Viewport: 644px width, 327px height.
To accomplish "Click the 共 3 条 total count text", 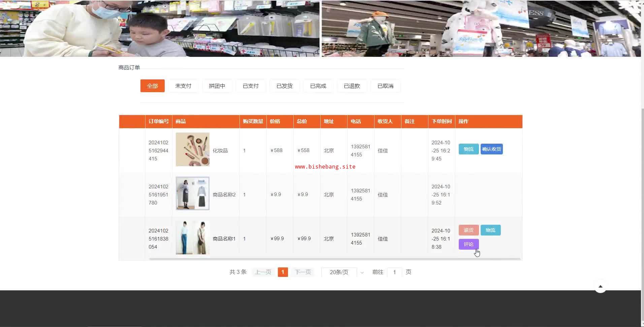I will pos(238,272).
